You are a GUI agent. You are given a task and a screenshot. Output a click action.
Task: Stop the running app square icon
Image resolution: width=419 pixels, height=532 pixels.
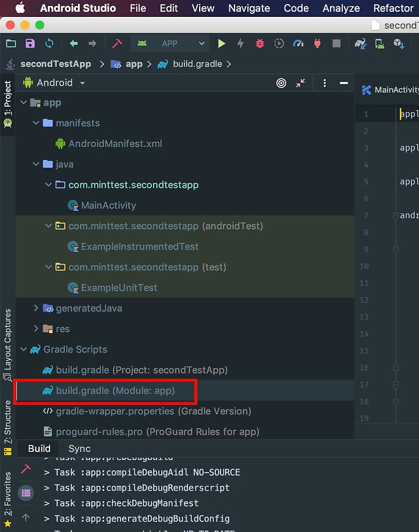pos(336,44)
